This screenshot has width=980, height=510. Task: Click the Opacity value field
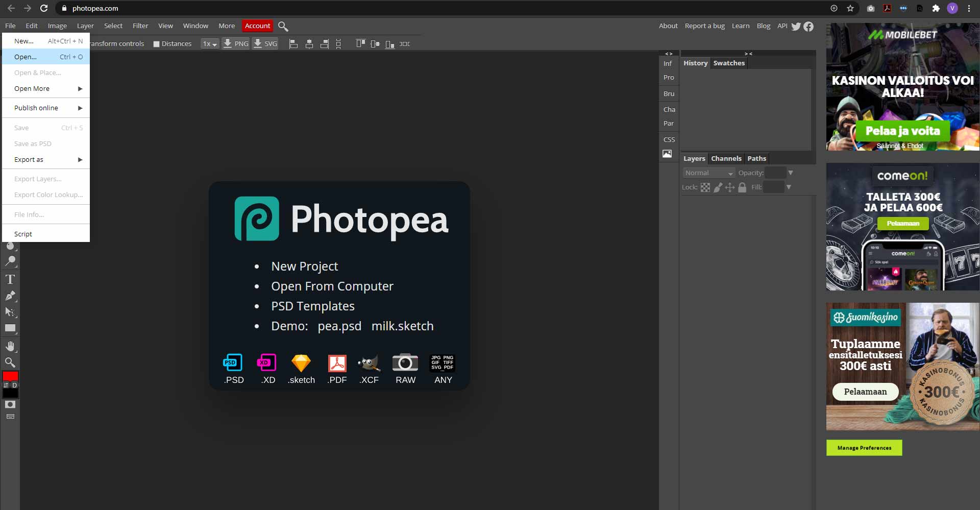tap(775, 173)
